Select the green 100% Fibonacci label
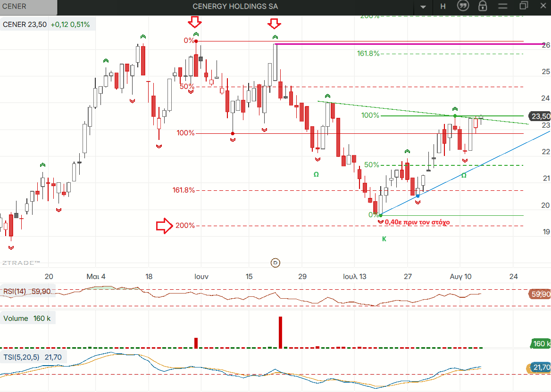The height and width of the screenshot is (392, 551). coord(370,115)
